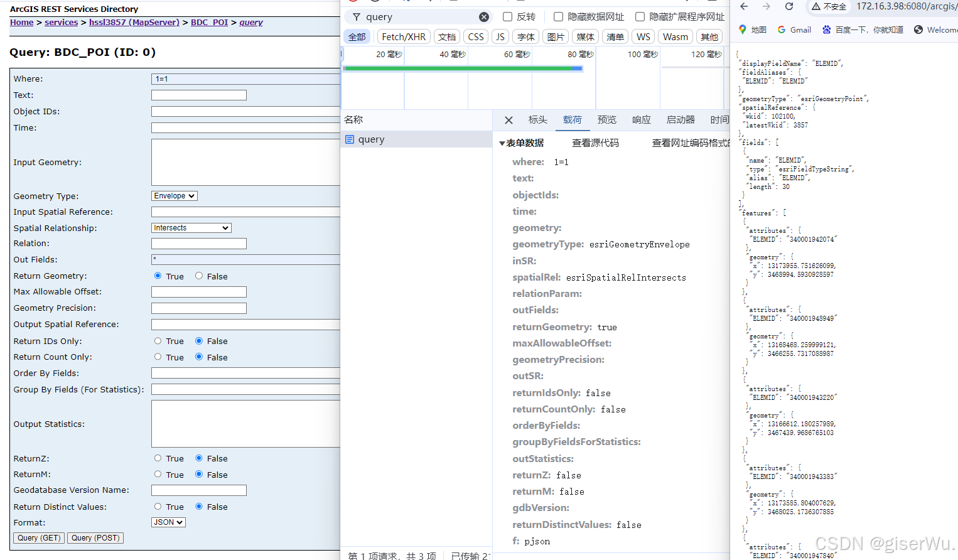This screenshot has height=560, width=958.
Task: Click the services breadcrumb link
Action: tap(62, 23)
